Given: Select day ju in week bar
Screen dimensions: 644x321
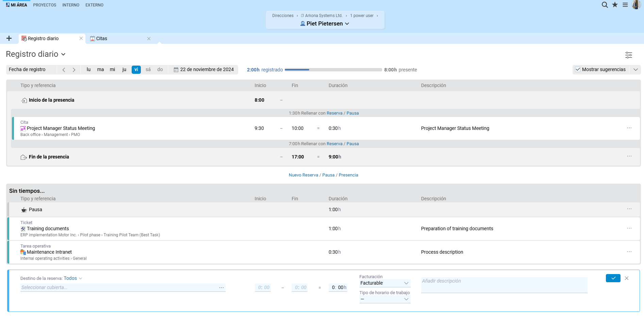Looking at the screenshot, I should (124, 69).
